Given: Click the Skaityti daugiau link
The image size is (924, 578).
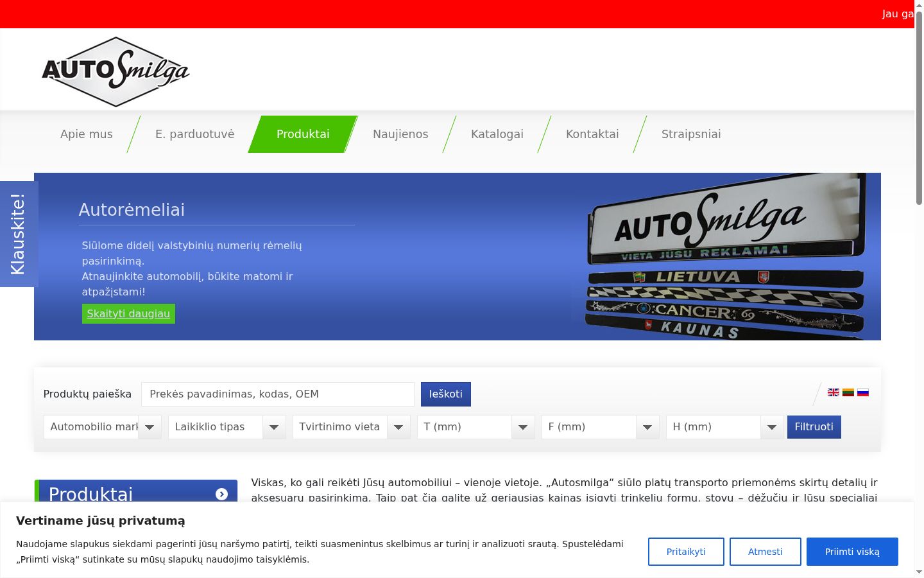Looking at the screenshot, I should coord(128,314).
